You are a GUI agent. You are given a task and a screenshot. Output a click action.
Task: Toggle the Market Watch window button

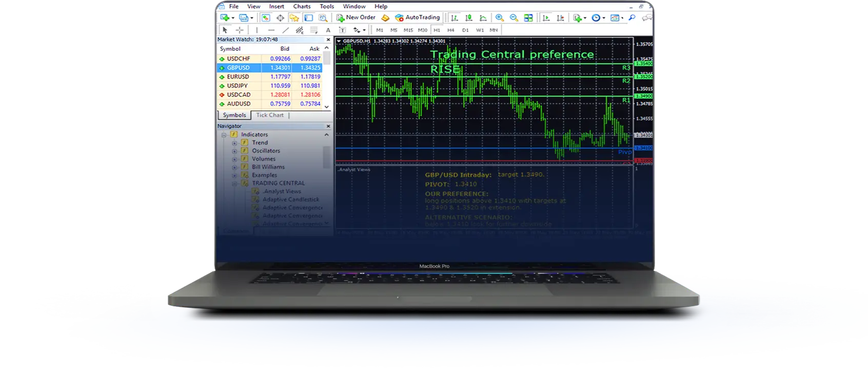pyautogui.click(x=265, y=18)
